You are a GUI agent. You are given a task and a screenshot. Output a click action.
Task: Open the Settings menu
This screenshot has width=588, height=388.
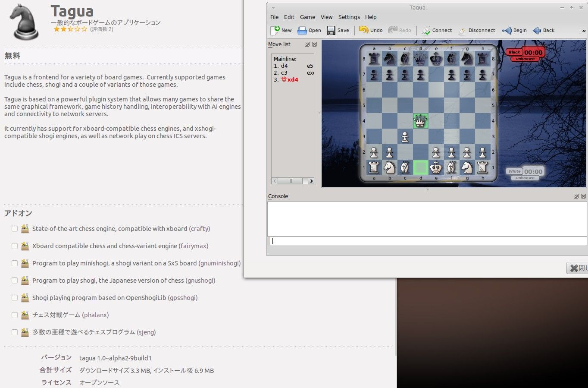(349, 17)
